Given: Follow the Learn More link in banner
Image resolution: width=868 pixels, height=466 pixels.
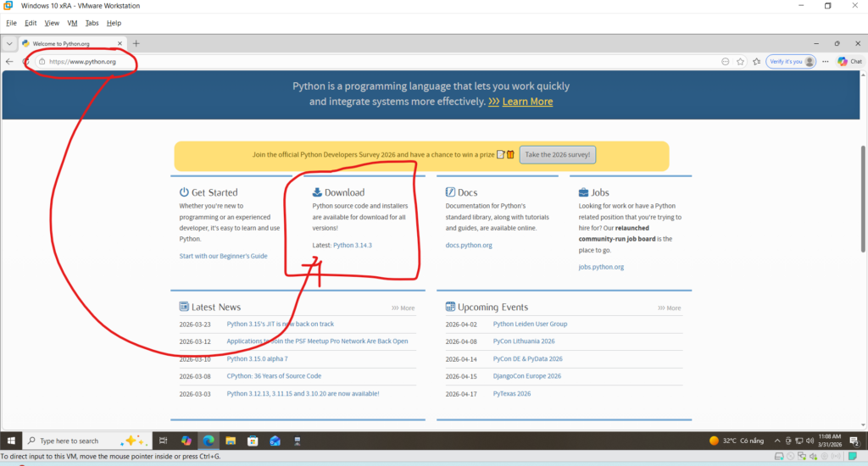Looking at the screenshot, I should tap(527, 102).
